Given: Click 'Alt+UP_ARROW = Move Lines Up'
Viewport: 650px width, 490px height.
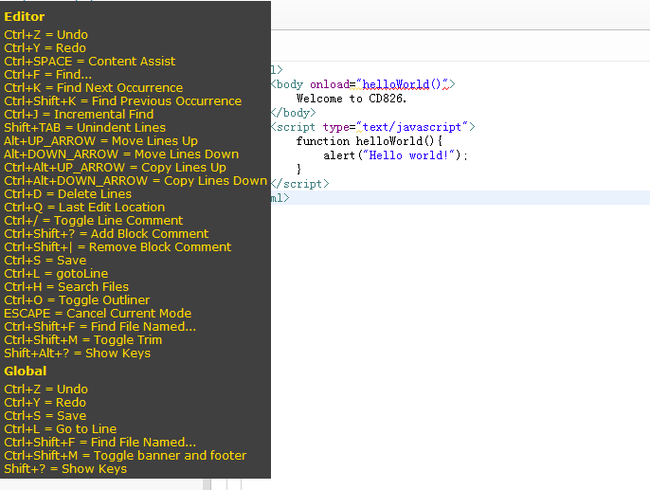Looking at the screenshot, I should 101,141.
